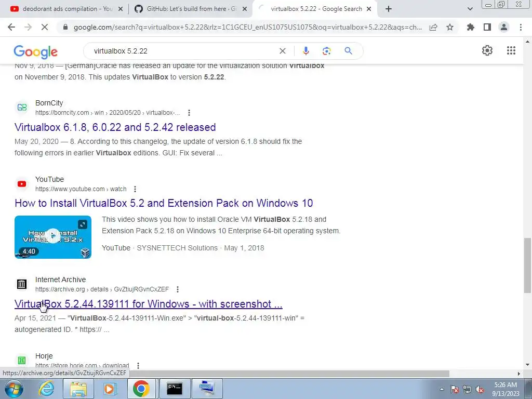Open site info padlock icon
This screenshot has width=532, height=399.
(x=65, y=27)
